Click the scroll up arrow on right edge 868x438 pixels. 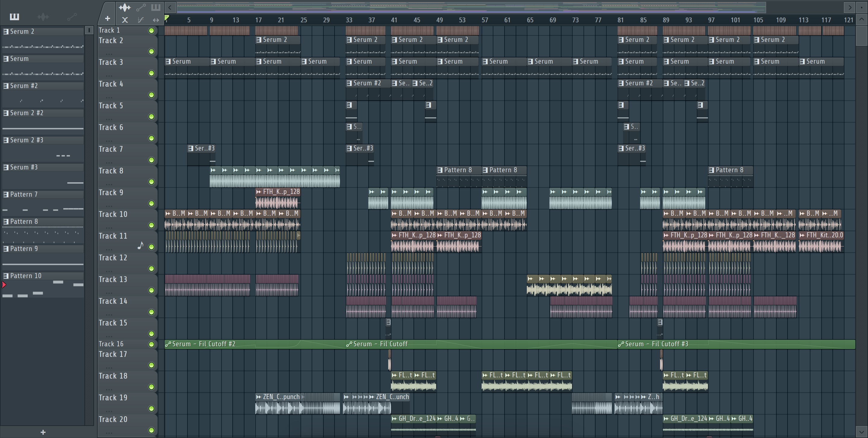pyautogui.click(x=862, y=20)
